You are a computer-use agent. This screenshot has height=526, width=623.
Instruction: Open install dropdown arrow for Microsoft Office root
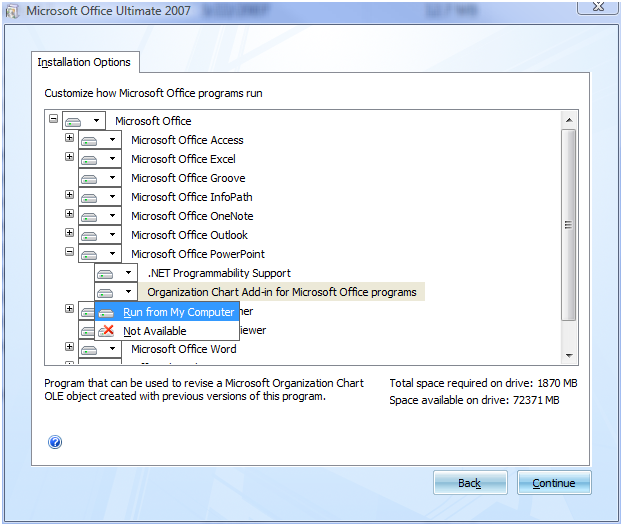point(97,120)
